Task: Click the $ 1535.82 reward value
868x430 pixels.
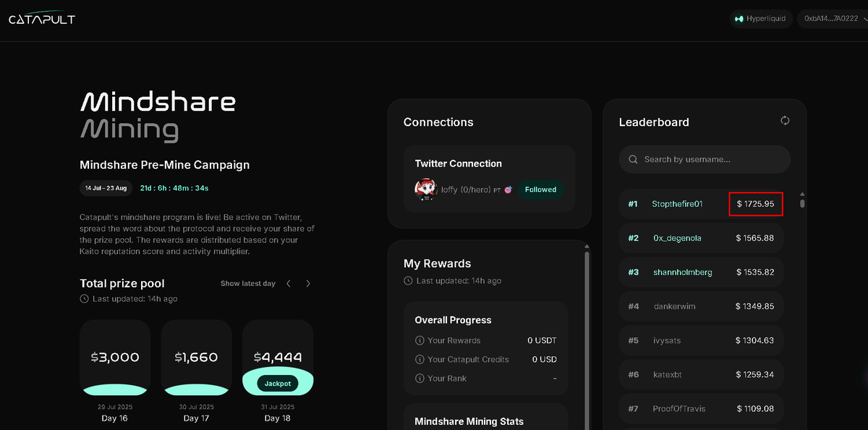Action: (755, 272)
